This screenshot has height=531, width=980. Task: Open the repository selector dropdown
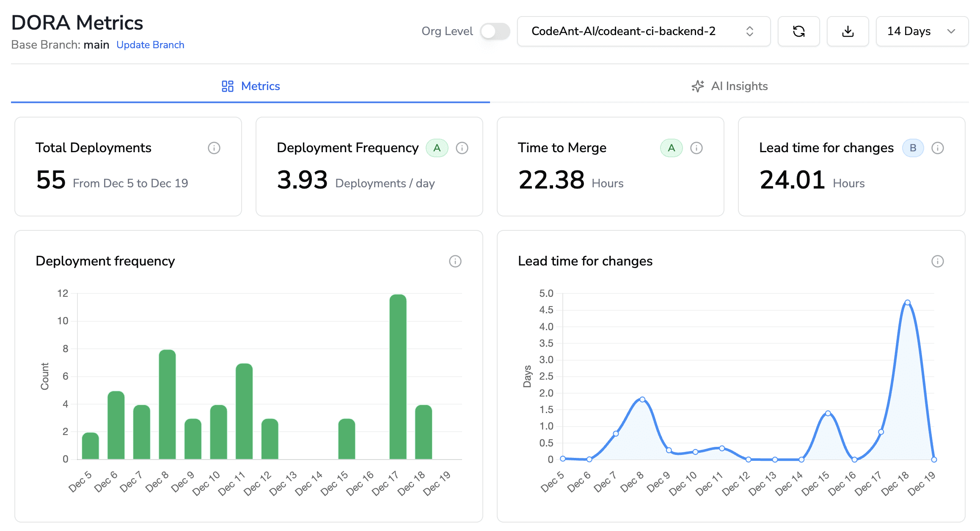[643, 31]
